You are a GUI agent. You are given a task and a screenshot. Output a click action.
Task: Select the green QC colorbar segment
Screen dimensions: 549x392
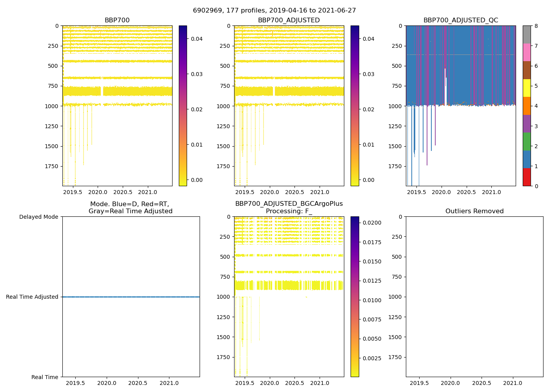tap(527, 142)
